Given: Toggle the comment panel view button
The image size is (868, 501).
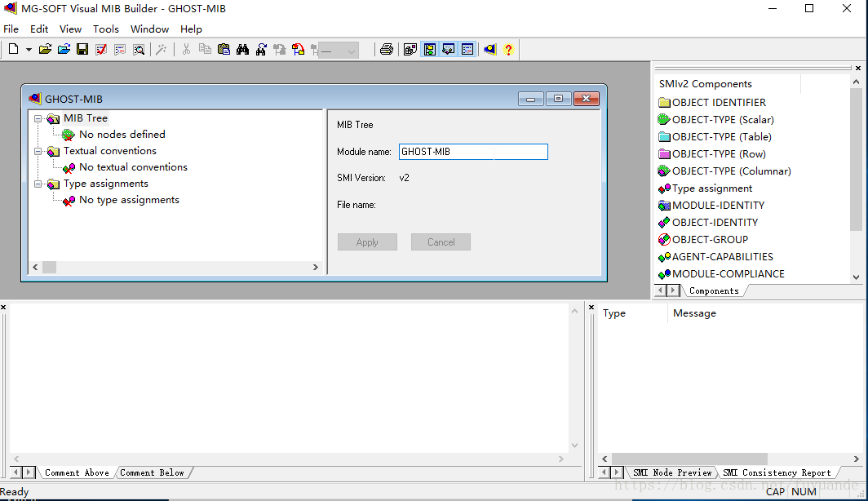Looking at the screenshot, I should coord(449,49).
